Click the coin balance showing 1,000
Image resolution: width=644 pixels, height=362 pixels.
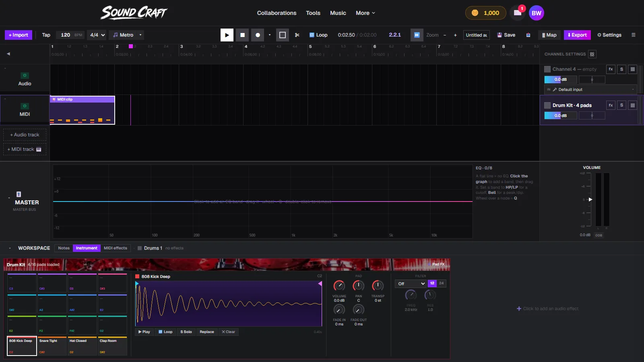486,13
